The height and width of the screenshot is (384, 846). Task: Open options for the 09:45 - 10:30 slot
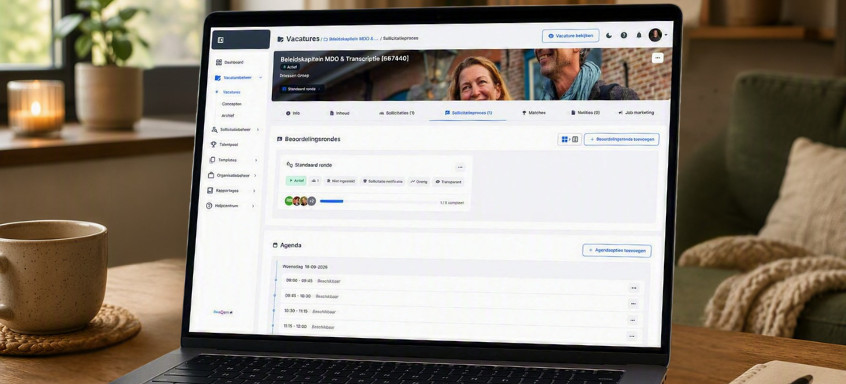633,304
